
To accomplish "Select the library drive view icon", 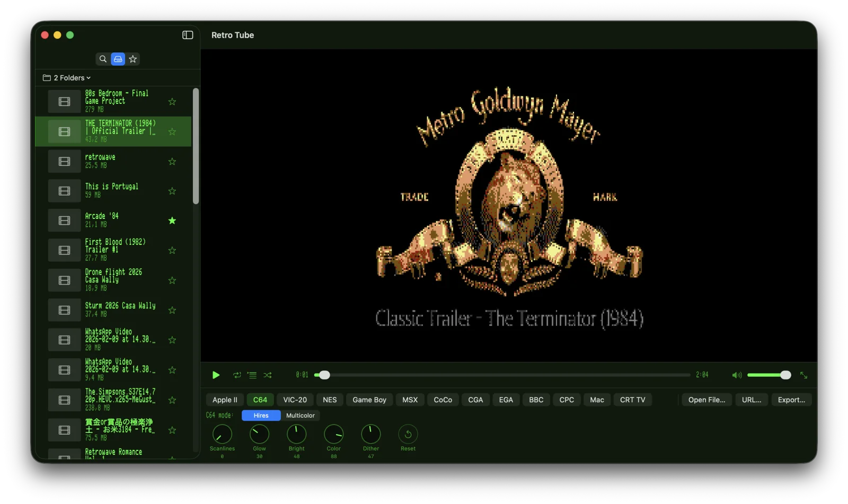I will coord(118,59).
